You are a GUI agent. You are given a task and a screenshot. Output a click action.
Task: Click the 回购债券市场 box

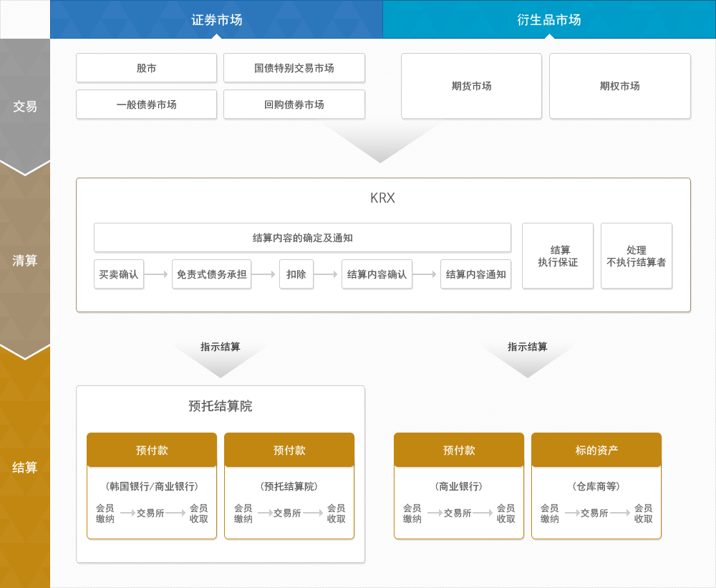pos(294,105)
